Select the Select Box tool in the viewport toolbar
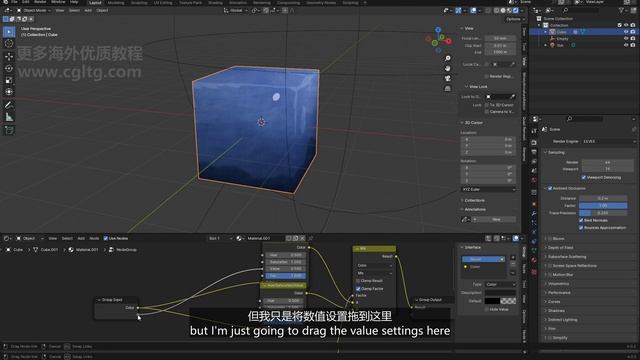 tap(9, 32)
